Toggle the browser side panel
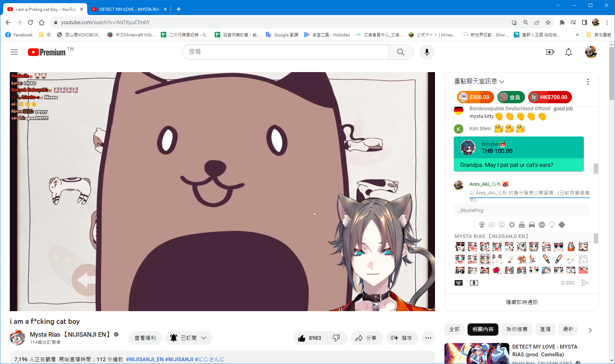Screen dimensions: 615x364 584,22
